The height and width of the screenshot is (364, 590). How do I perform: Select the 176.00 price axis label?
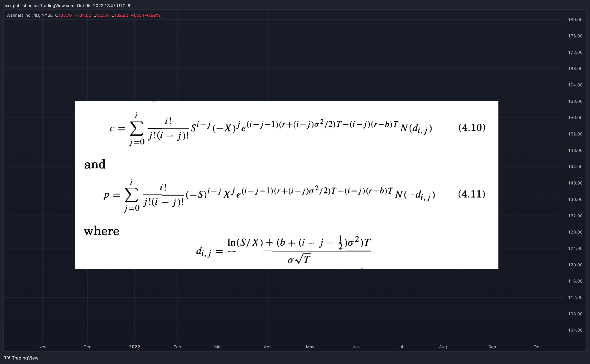[575, 36]
